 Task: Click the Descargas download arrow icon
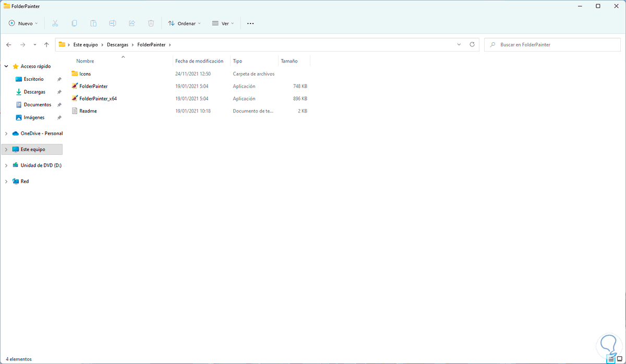[x=19, y=92]
